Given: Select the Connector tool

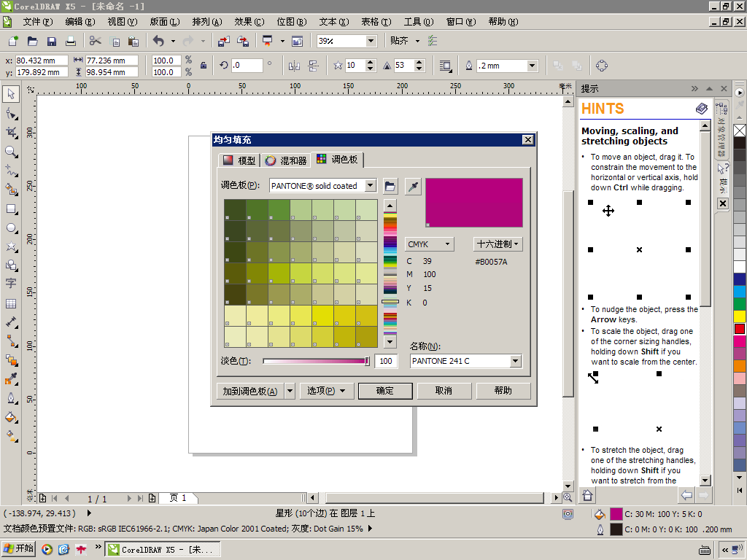Looking at the screenshot, I should click(11, 341).
